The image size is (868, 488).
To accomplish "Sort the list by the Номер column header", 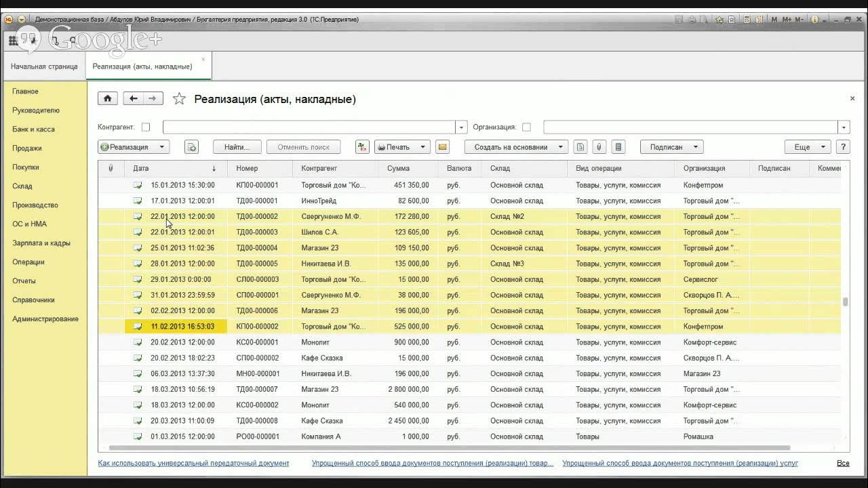I will click(x=260, y=168).
